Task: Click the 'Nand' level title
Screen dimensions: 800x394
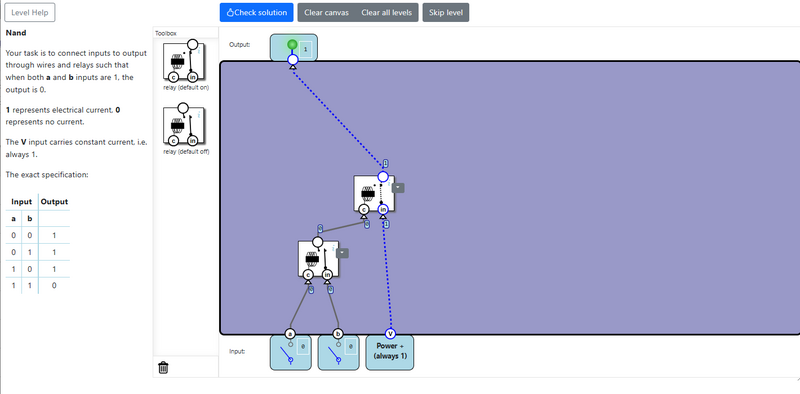Action: click(16, 33)
